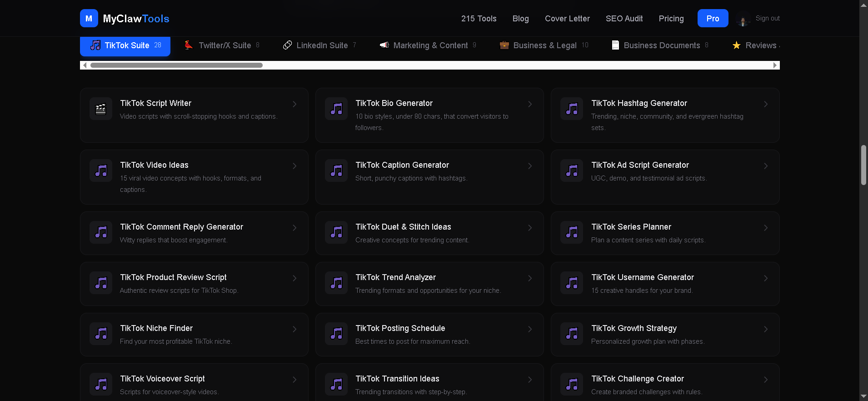Click the chevron on TikTok Growth Strategy
This screenshot has height=401, width=868.
766,329
